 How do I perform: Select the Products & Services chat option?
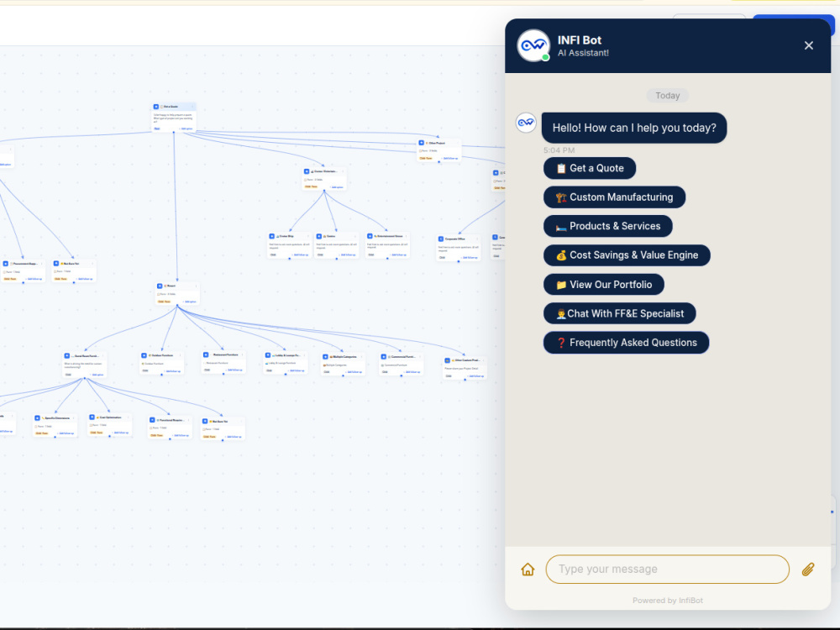point(608,226)
